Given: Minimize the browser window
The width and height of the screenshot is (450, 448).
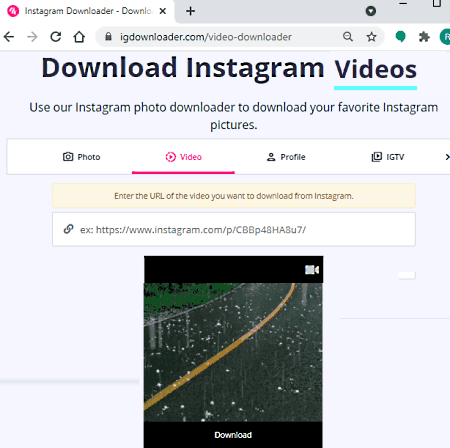Looking at the screenshot, I should [403, 4].
